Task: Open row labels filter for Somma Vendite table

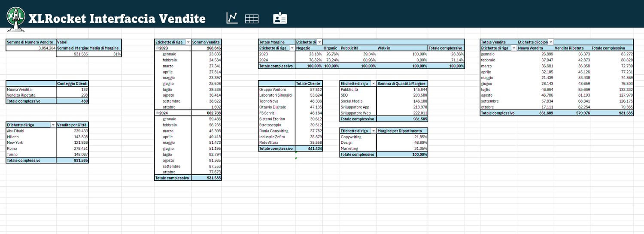Action: pos(188,42)
